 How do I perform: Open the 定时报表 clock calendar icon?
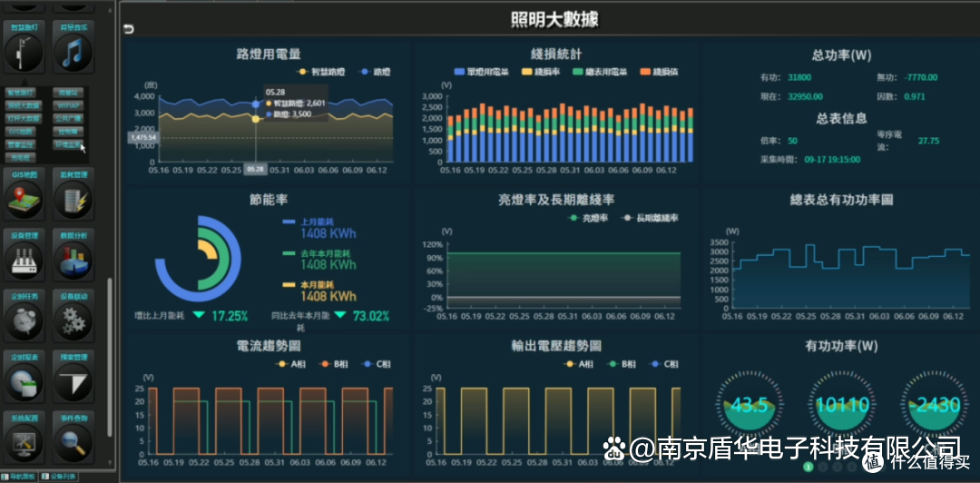[x=23, y=382]
